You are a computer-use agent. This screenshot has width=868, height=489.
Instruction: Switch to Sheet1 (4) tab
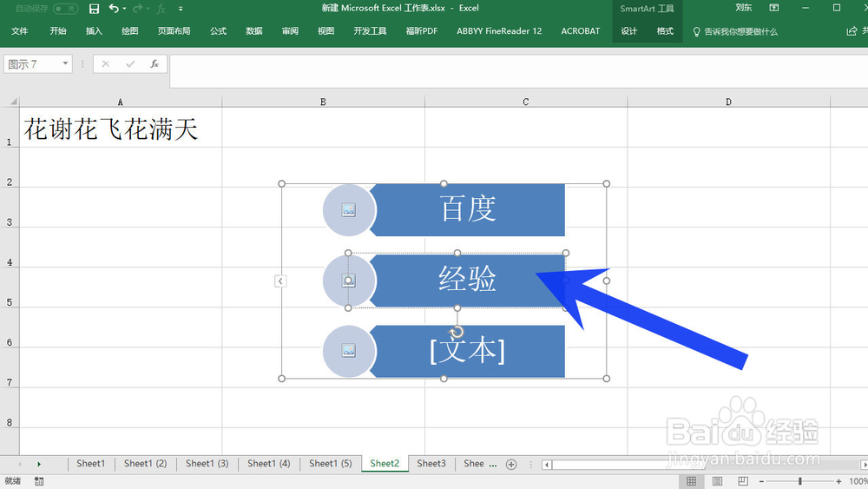268,464
